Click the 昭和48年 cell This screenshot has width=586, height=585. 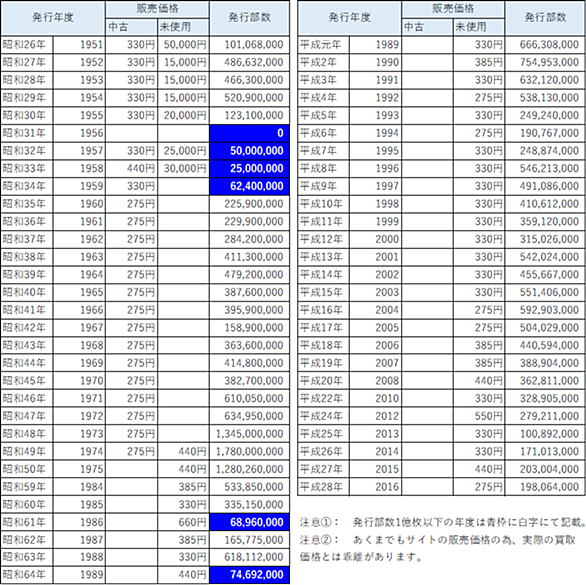tap(27, 434)
